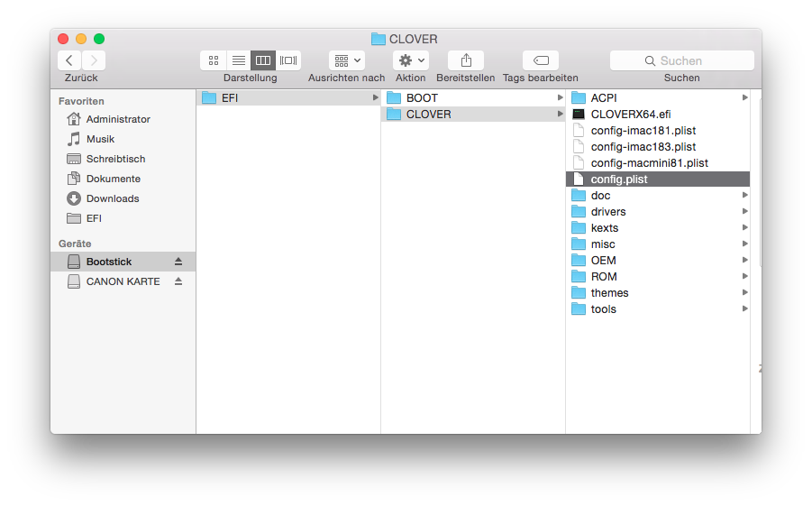
Task: Eject the Bootstick volume
Action: pos(178,262)
